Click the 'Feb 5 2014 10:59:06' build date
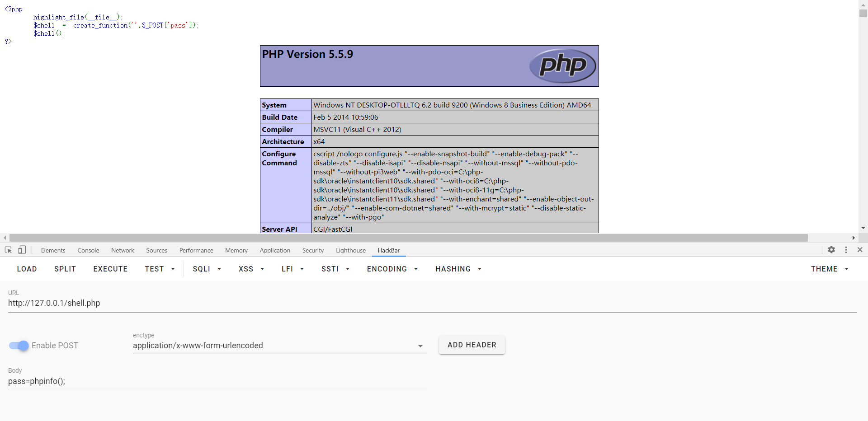The height and width of the screenshot is (421, 868). pyautogui.click(x=346, y=117)
